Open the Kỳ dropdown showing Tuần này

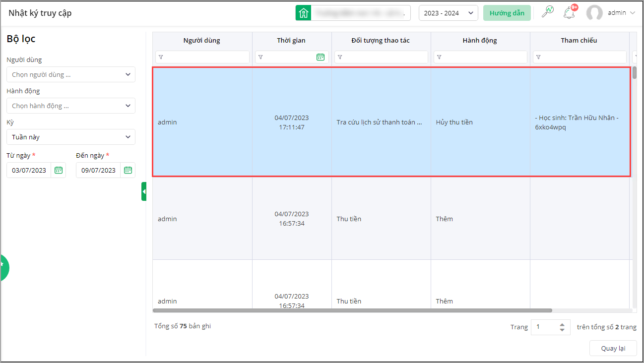pyautogui.click(x=71, y=137)
